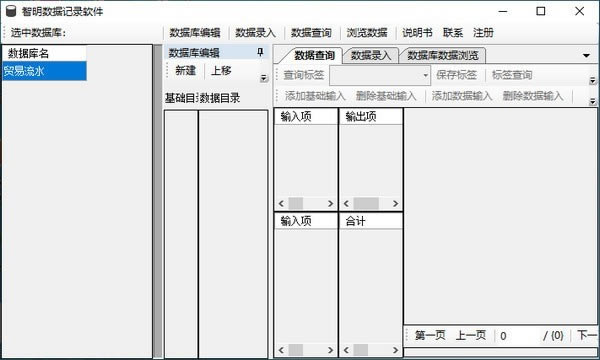Click the 输出项 column header
Viewport: 600px width, 360px height.
[371, 117]
